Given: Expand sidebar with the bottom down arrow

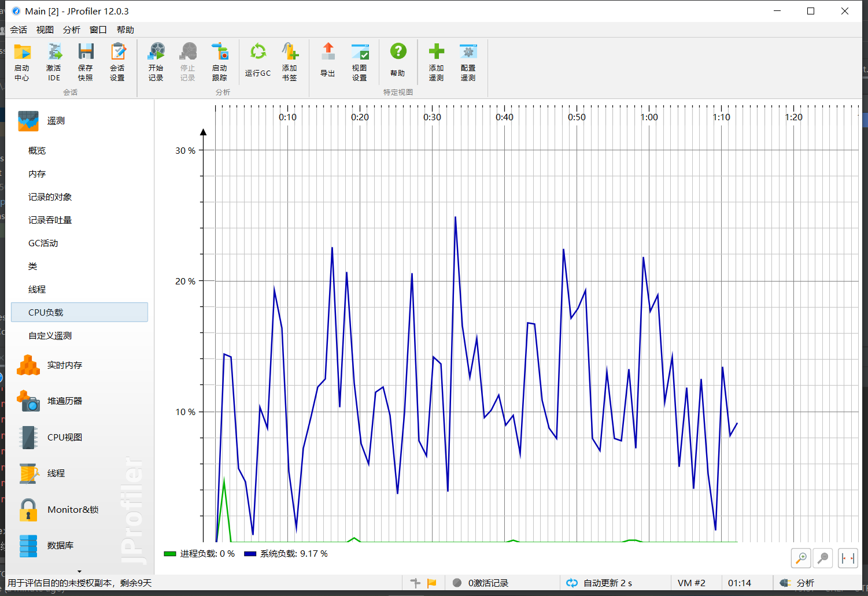Looking at the screenshot, I should [x=80, y=571].
